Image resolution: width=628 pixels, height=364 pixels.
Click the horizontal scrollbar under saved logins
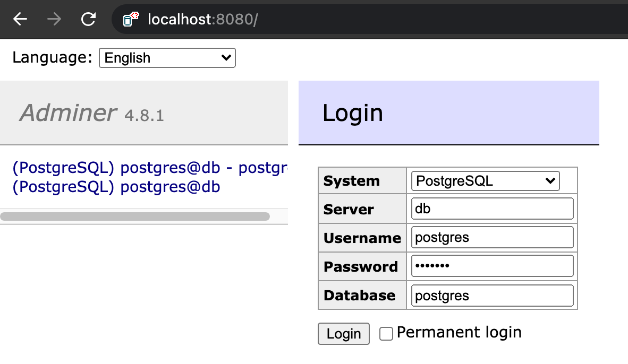135,216
